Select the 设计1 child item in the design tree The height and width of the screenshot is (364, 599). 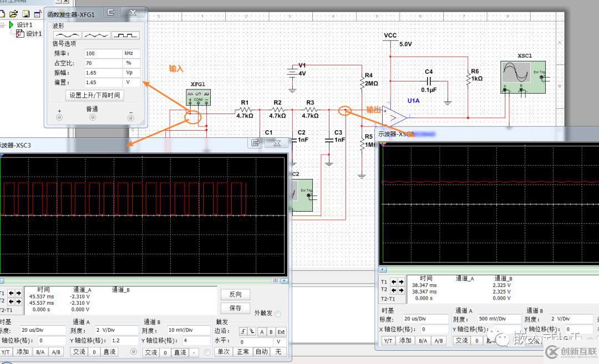pos(33,34)
